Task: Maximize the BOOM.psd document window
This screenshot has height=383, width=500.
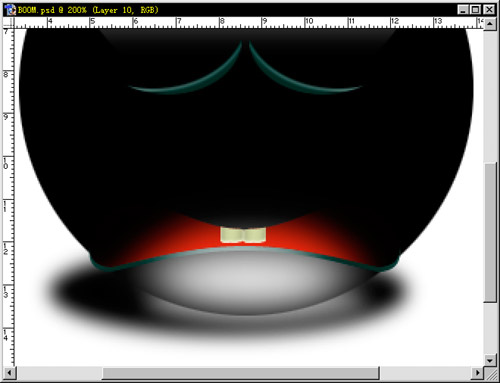Action: tap(476, 10)
